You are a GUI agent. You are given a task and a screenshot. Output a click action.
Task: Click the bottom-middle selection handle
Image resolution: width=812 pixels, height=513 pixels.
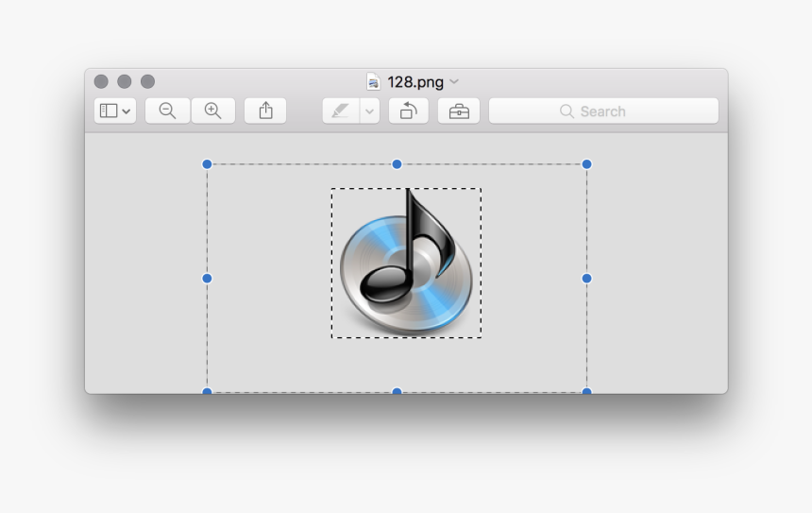(397, 391)
